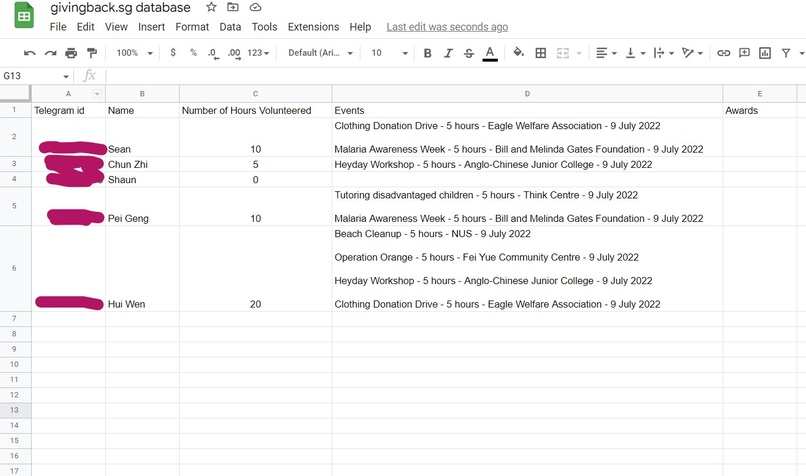
Task: Click the Insert link icon
Action: pyautogui.click(x=723, y=53)
